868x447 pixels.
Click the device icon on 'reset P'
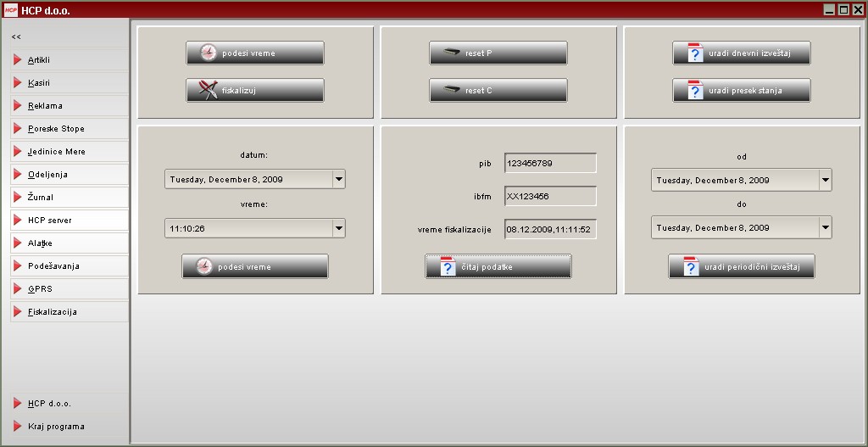(x=451, y=53)
